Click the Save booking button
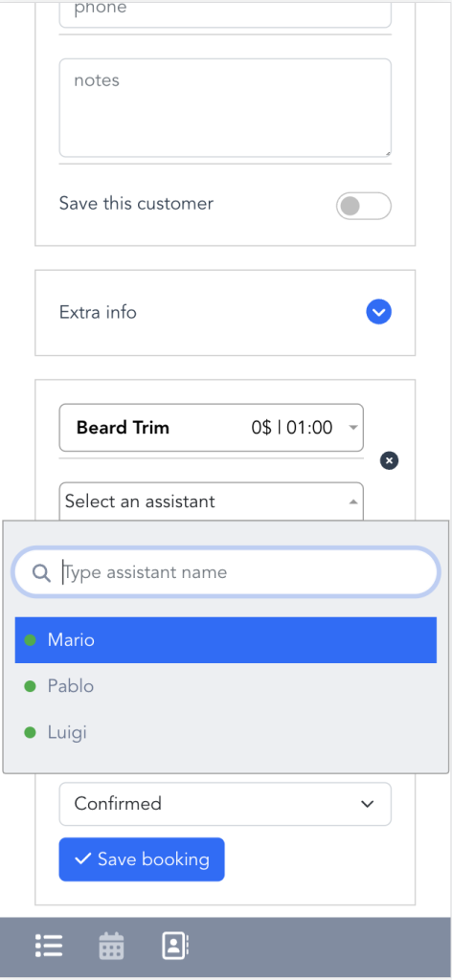Image resolution: width=452 pixels, height=980 pixels. click(x=142, y=859)
